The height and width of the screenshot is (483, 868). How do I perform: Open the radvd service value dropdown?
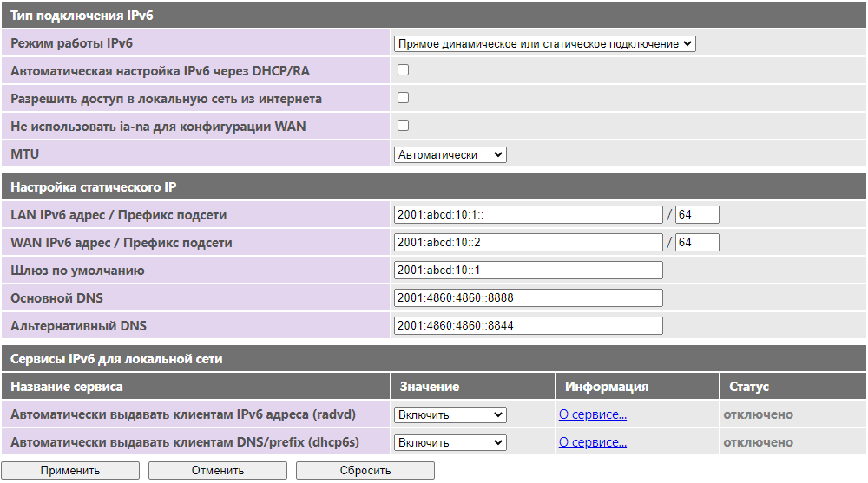click(450, 415)
